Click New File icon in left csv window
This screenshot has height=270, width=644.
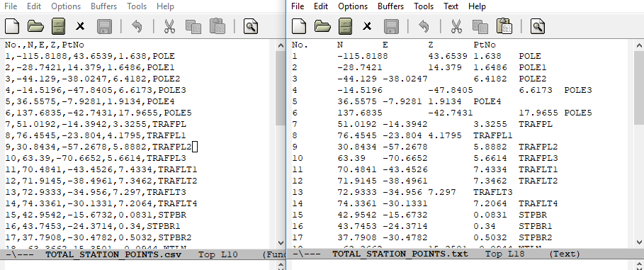coord(12,26)
